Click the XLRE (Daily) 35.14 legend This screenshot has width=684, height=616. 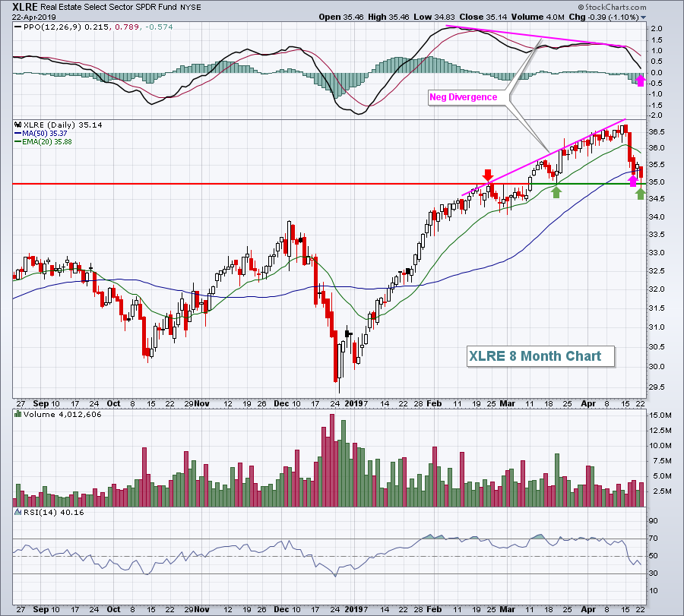click(63, 125)
